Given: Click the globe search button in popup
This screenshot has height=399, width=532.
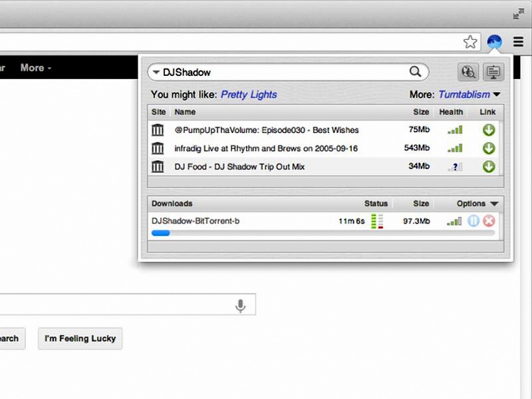Looking at the screenshot, I should pos(468,72).
